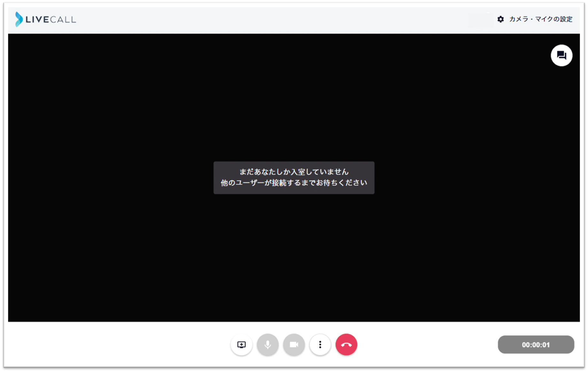Select the camera and microphone settings entry
Image resolution: width=588 pixels, height=372 pixels.
coord(540,19)
